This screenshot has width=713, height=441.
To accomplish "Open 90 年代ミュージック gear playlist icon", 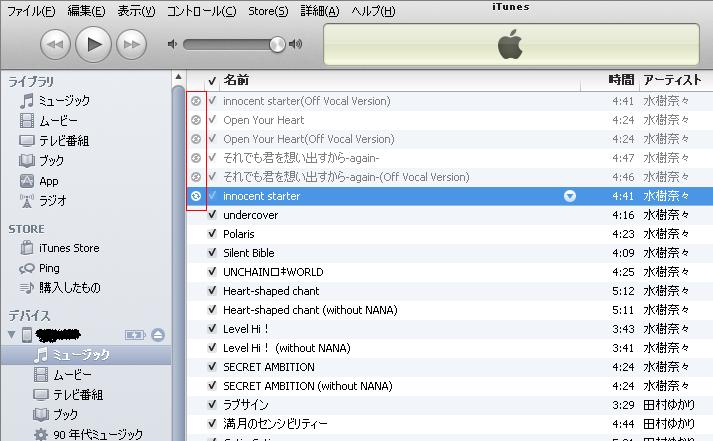I will [41, 434].
